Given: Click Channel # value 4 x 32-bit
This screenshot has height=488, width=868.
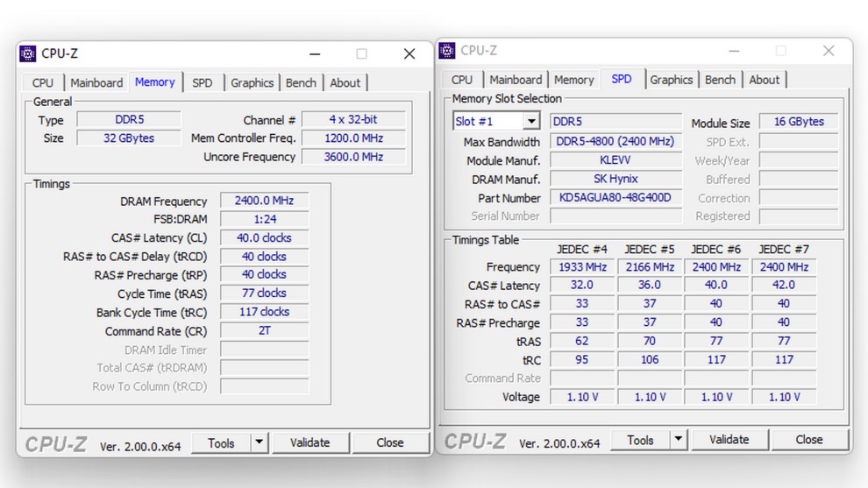Looking at the screenshot, I should tap(353, 119).
